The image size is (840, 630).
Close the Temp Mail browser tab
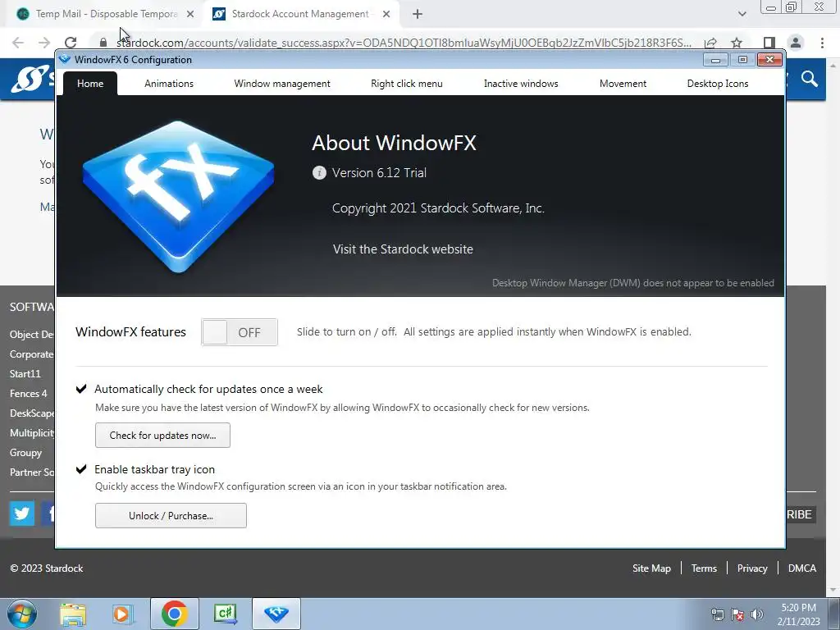190,15
